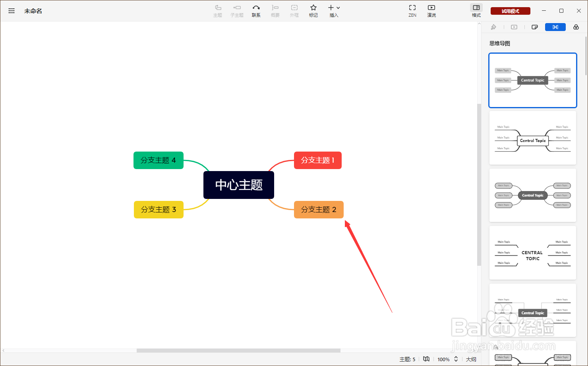Click the 主题 topic toolbar icon
588x366 pixels.
click(x=218, y=11)
